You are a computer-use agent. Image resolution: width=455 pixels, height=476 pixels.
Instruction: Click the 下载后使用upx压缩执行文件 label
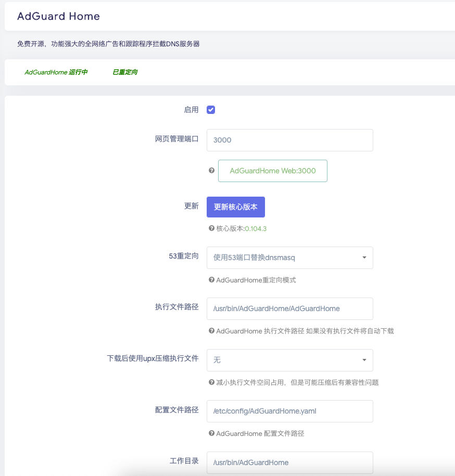(153, 358)
